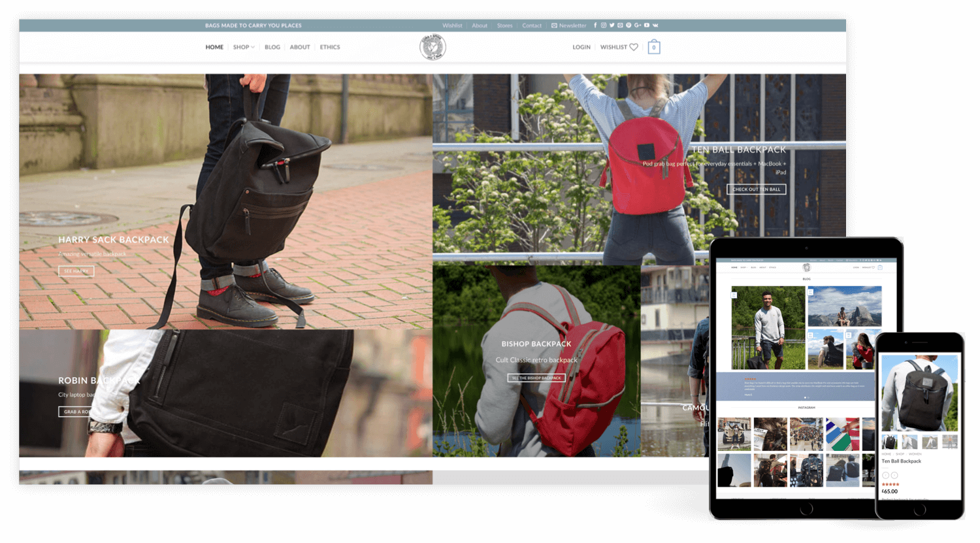Open the Google Plus social icon
The width and height of the screenshot is (980, 543).
pos(638,25)
